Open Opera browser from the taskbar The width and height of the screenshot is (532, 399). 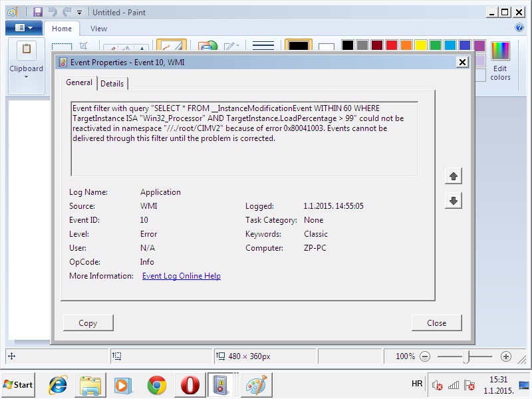190,384
